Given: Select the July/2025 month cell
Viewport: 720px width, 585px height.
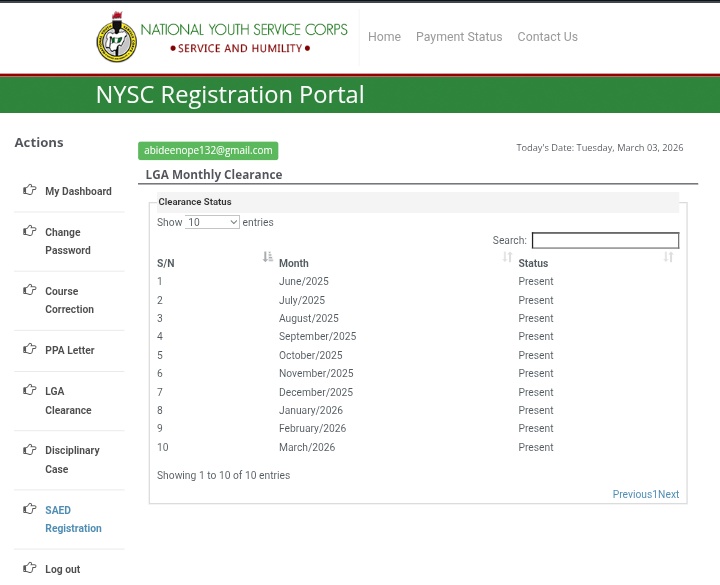Looking at the screenshot, I should click(302, 300).
